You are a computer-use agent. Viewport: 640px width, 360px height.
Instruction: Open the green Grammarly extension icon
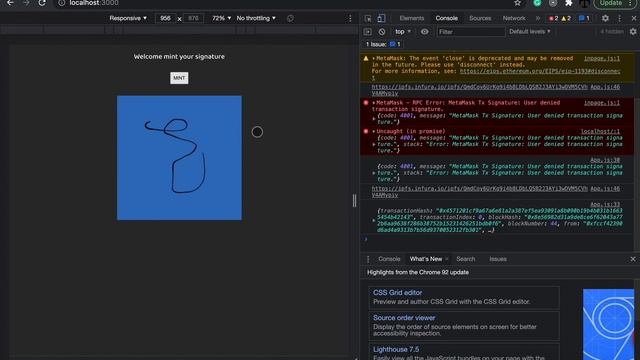(537, 3)
